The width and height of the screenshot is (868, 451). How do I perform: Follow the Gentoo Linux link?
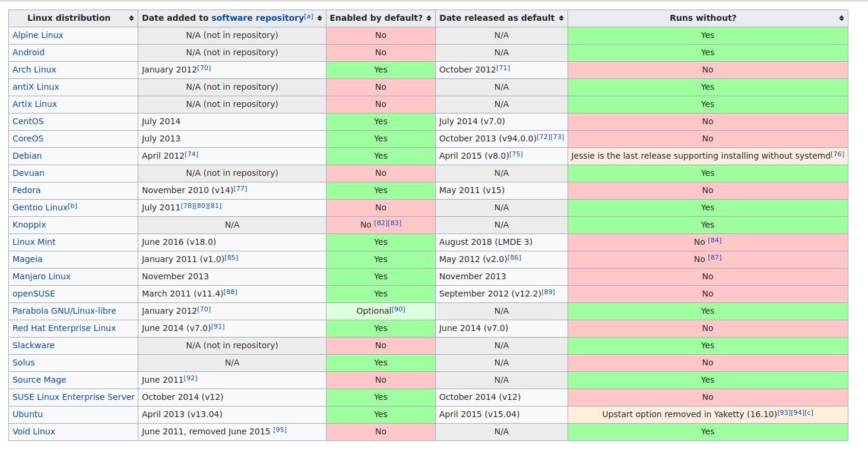pyautogui.click(x=40, y=207)
